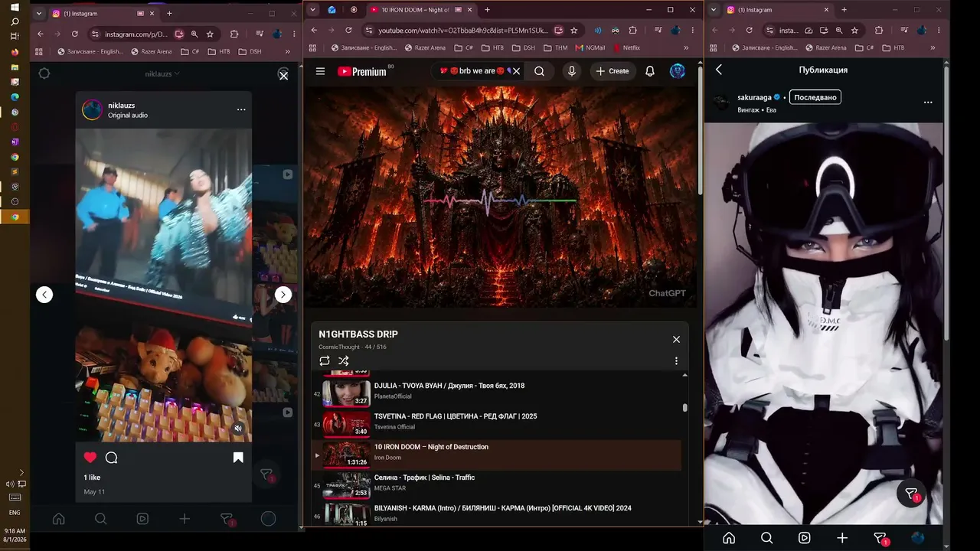Toggle the bookmark on the niklauzs post

click(x=238, y=458)
